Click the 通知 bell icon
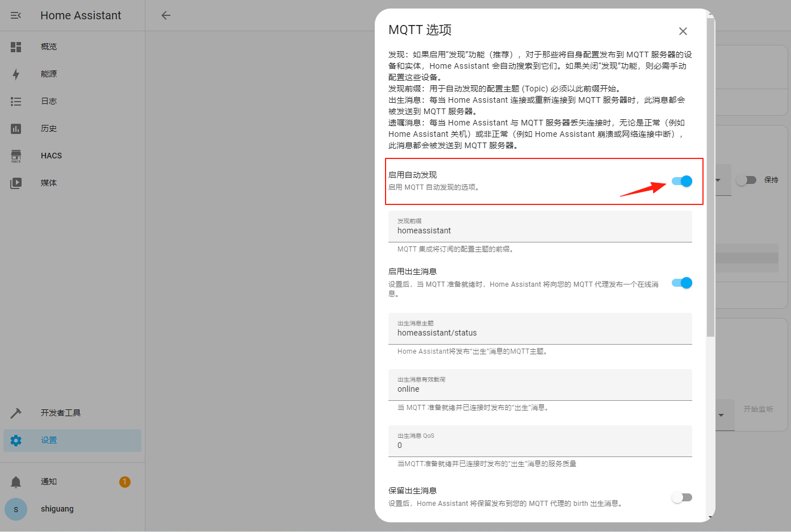Viewport: 791px width, 532px height. point(16,482)
